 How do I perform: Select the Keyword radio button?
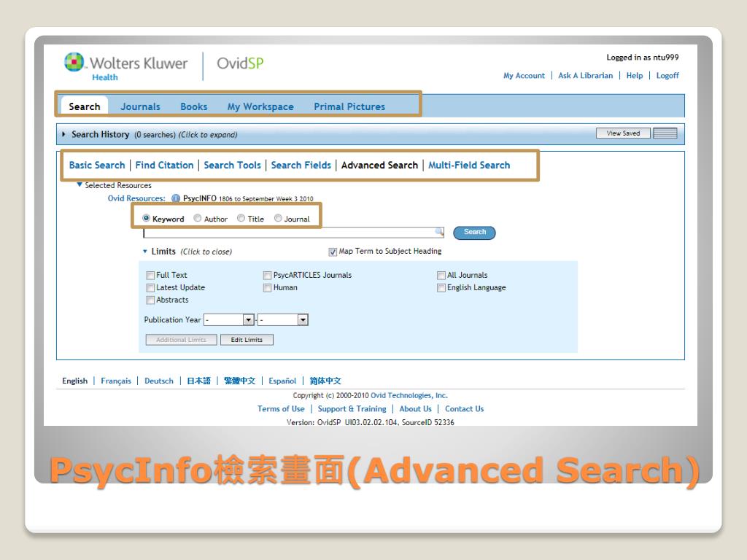point(146,218)
